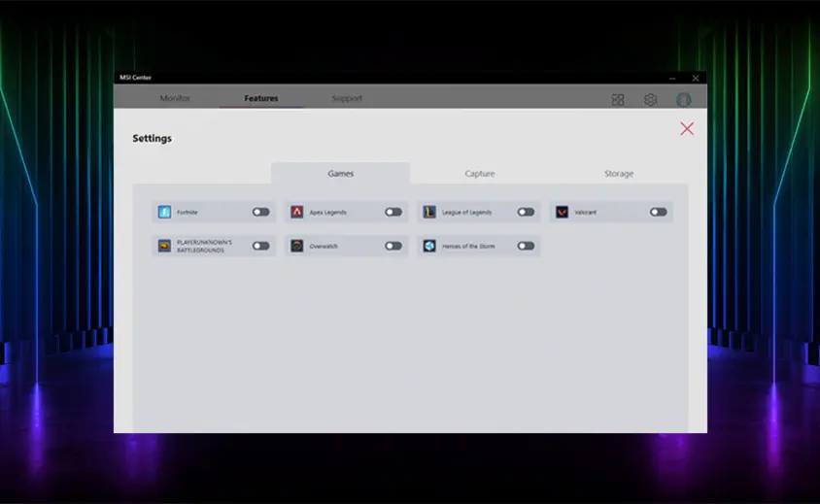Switch on the Valorant toggle
The image size is (820, 504).
tap(659, 212)
